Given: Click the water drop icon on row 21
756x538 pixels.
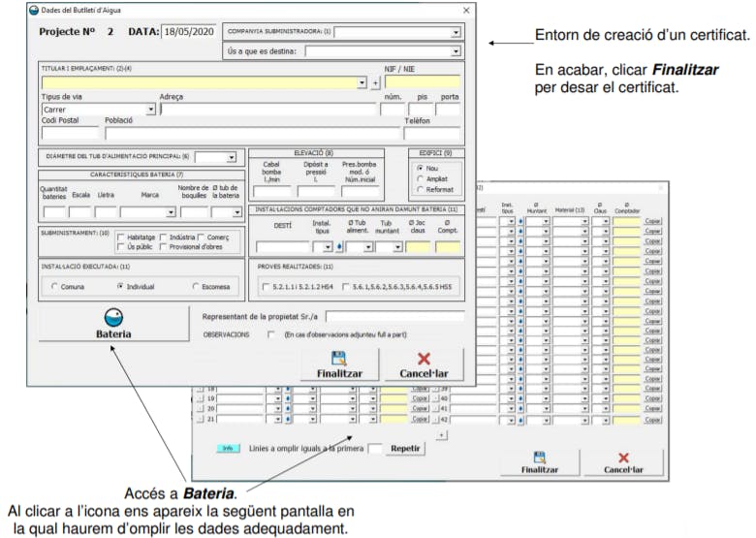Looking at the screenshot, I should tap(288, 420).
